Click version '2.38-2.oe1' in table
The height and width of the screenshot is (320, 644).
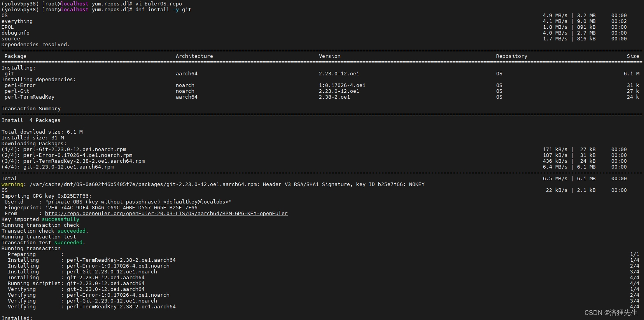[334, 97]
